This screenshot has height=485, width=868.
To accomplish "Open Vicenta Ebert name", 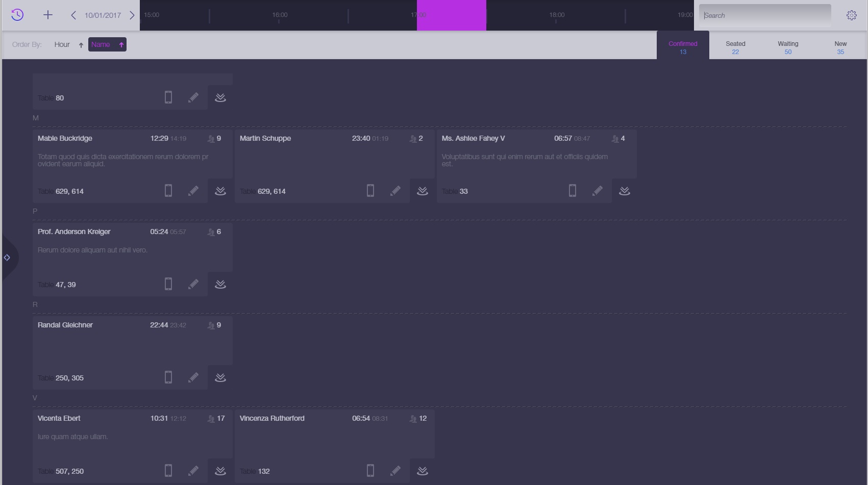I will [59, 418].
